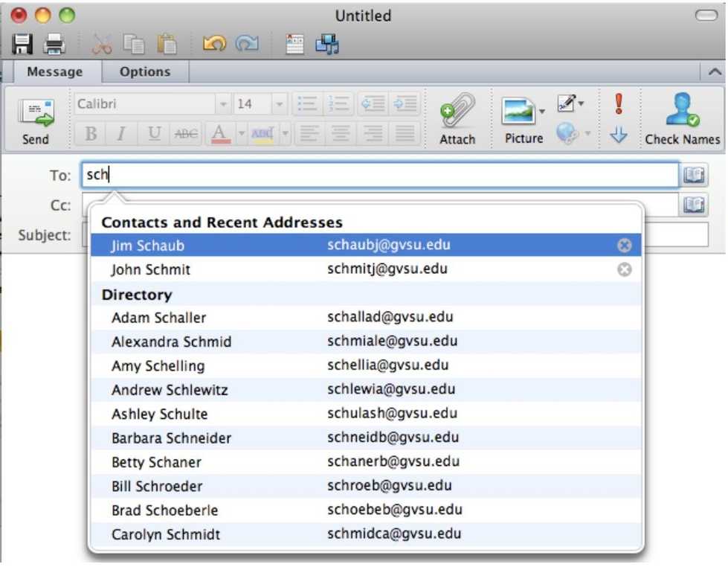The width and height of the screenshot is (728, 567).
Task: Switch to the Options tab
Action: click(x=145, y=72)
